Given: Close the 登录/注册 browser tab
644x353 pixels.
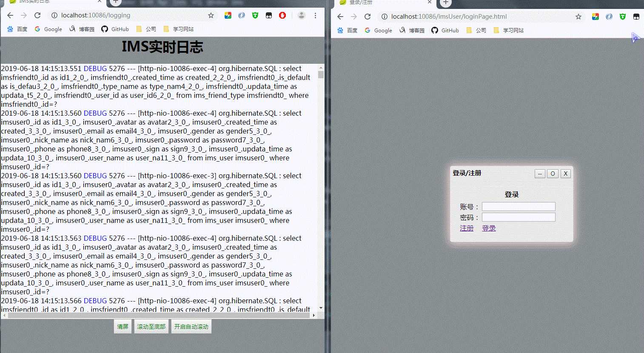Looking at the screenshot, I should (430, 2).
